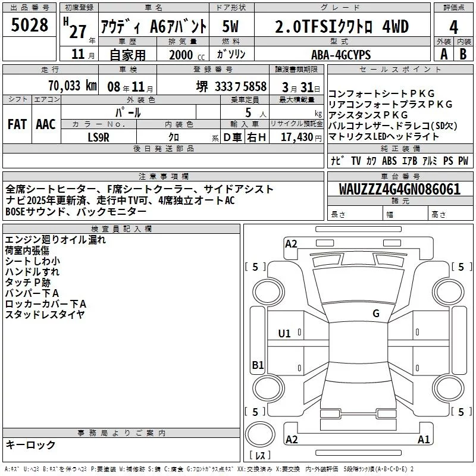Click the bracketed レス box below diagram
476x476 pixels.
click(x=259, y=456)
